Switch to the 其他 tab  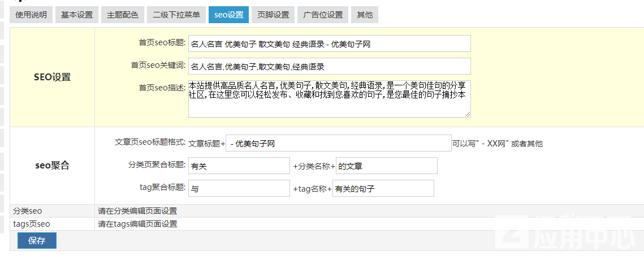pyautogui.click(x=365, y=15)
